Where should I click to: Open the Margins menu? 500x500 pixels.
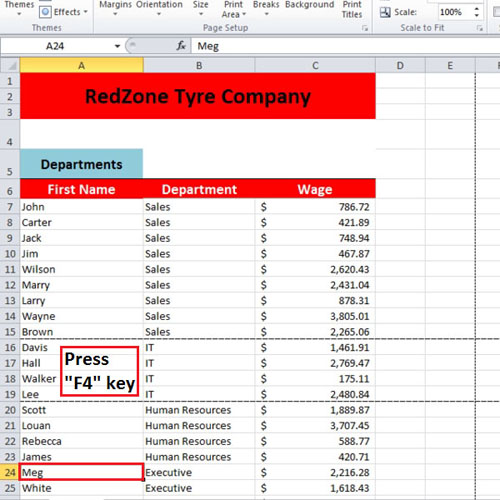pos(115,8)
